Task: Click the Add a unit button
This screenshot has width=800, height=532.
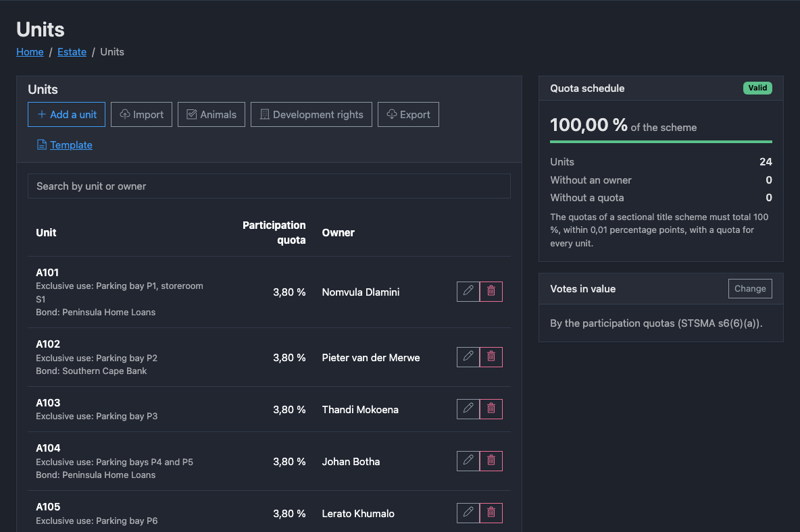Action: click(66, 115)
